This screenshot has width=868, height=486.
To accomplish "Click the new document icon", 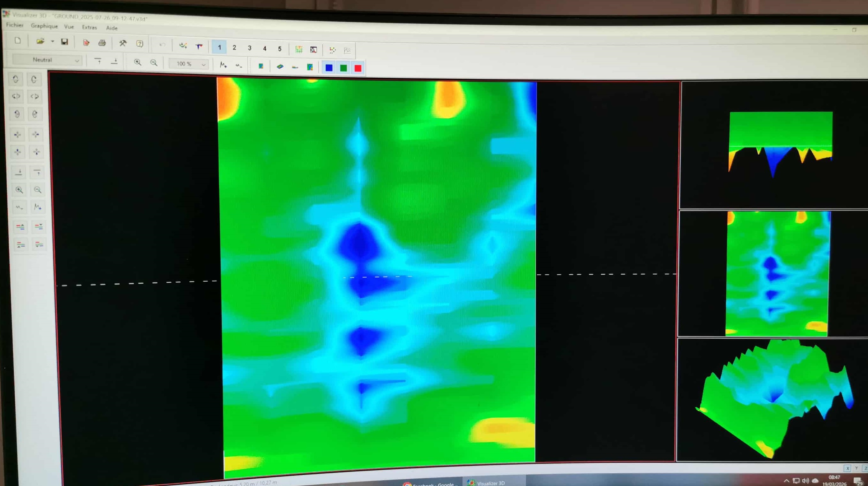I will (x=18, y=41).
